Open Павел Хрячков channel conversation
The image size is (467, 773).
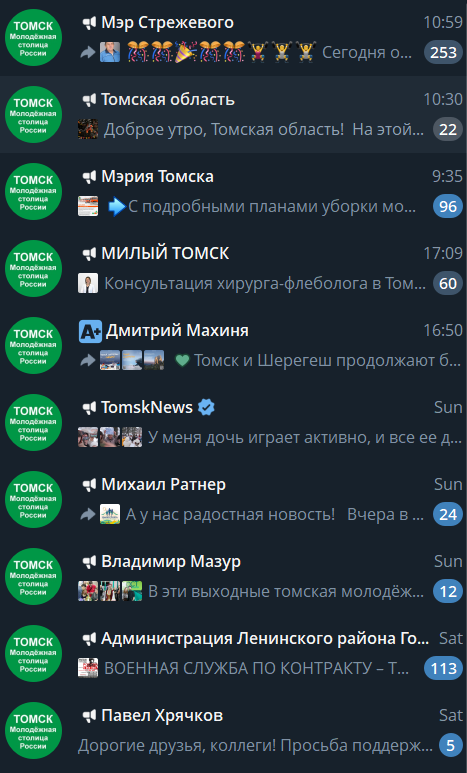pyautogui.click(x=233, y=731)
